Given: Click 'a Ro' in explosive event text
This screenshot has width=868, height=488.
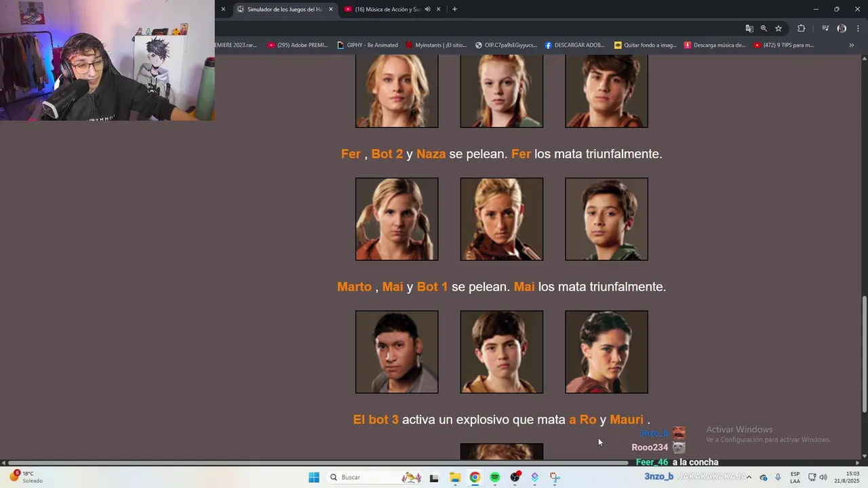Looking at the screenshot, I should [583, 420].
